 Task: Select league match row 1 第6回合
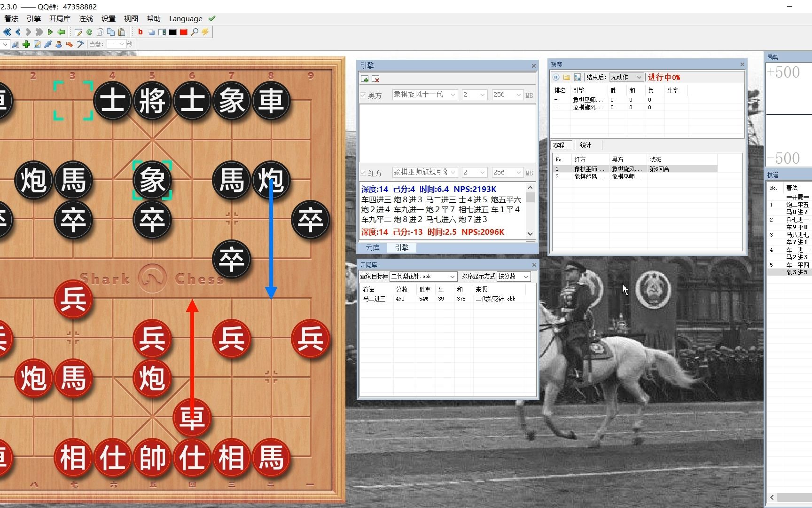click(x=635, y=169)
